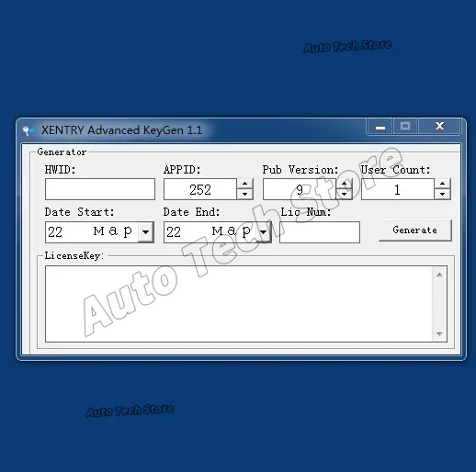Click the APPID value field showing 252
This screenshot has width=476, height=472.
click(200, 189)
